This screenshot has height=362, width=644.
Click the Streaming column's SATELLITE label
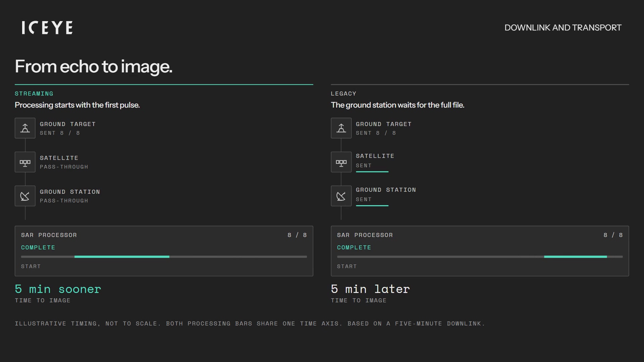pyautogui.click(x=59, y=158)
